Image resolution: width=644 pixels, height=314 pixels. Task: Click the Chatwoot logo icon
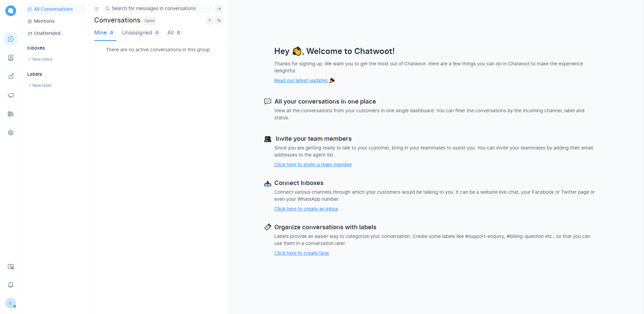click(x=11, y=11)
